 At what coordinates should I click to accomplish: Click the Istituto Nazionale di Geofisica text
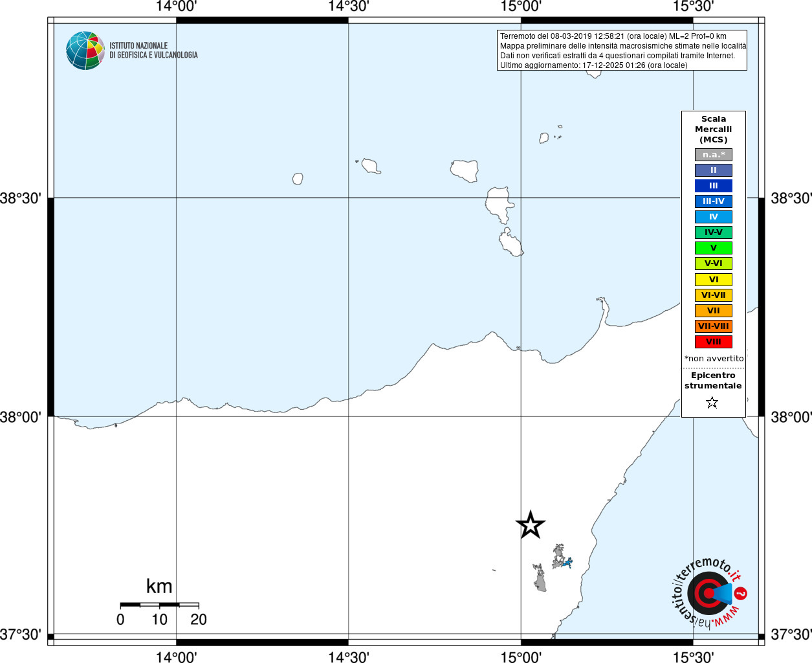(x=153, y=51)
